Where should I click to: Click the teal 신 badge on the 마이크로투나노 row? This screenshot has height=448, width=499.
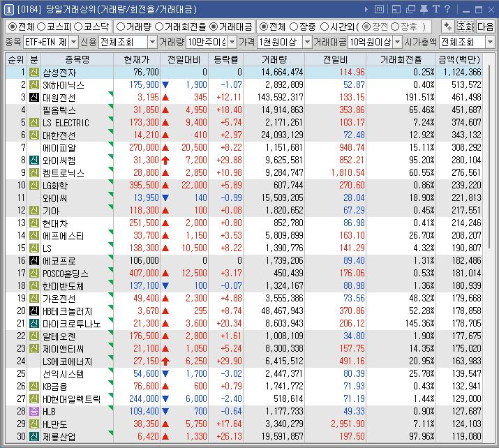click(x=34, y=323)
